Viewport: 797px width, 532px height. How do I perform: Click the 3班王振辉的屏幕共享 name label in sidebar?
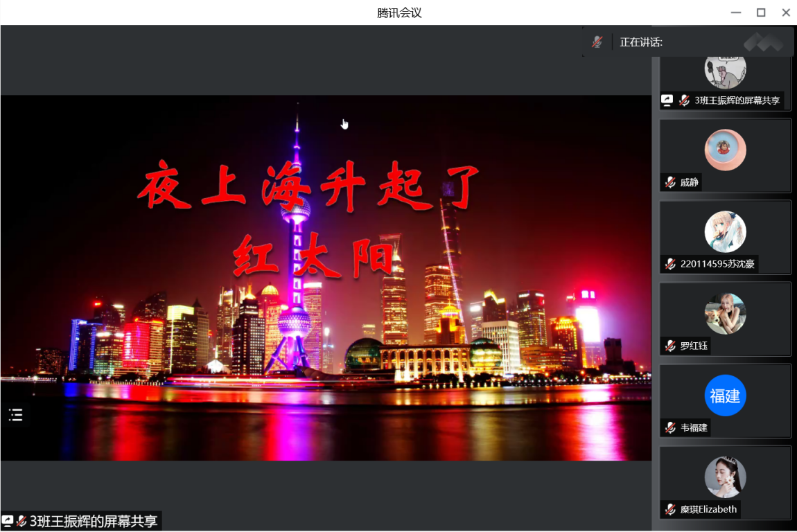737,100
